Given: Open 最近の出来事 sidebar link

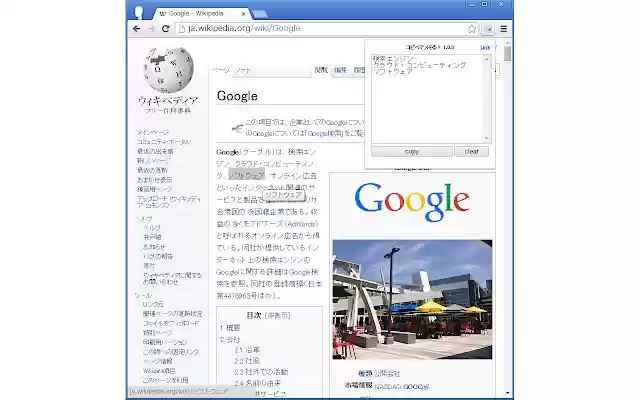Looking at the screenshot, I should (155, 151).
